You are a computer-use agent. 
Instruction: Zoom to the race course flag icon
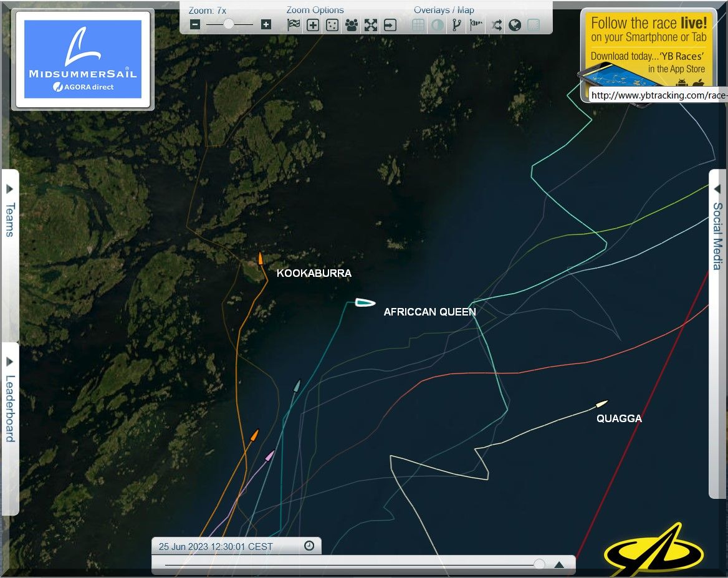294,25
